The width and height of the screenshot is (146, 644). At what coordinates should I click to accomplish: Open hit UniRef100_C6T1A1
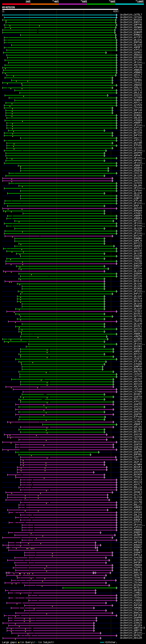pyautogui.click(x=131, y=17)
